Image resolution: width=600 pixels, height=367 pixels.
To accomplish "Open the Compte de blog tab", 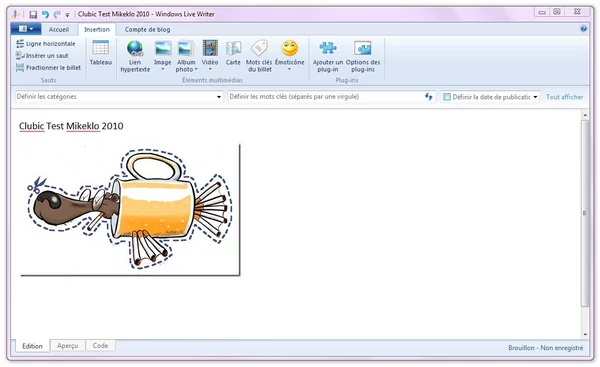I will tap(147, 29).
